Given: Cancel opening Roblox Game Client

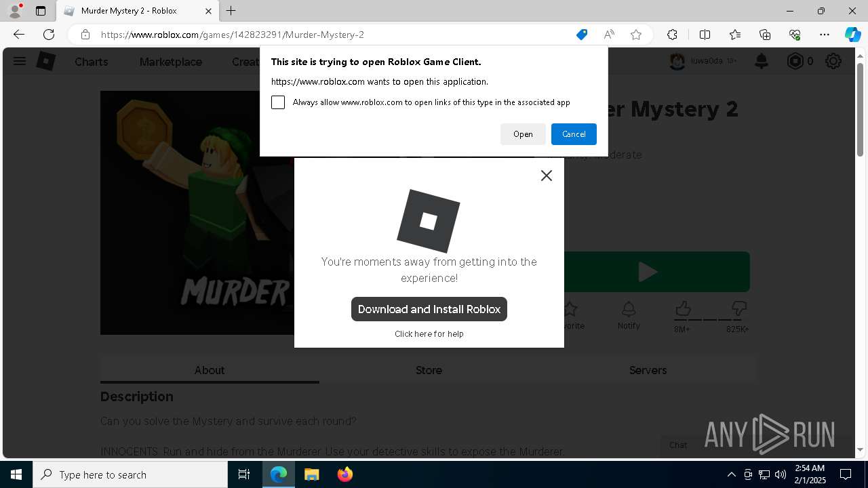Looking at the screenshot, I should pos(574,134).
